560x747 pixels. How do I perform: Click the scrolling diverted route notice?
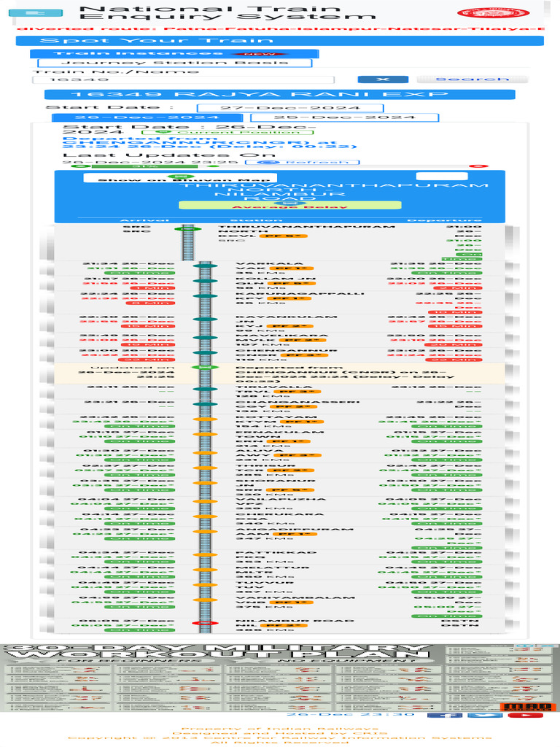[x=280, y=29]
